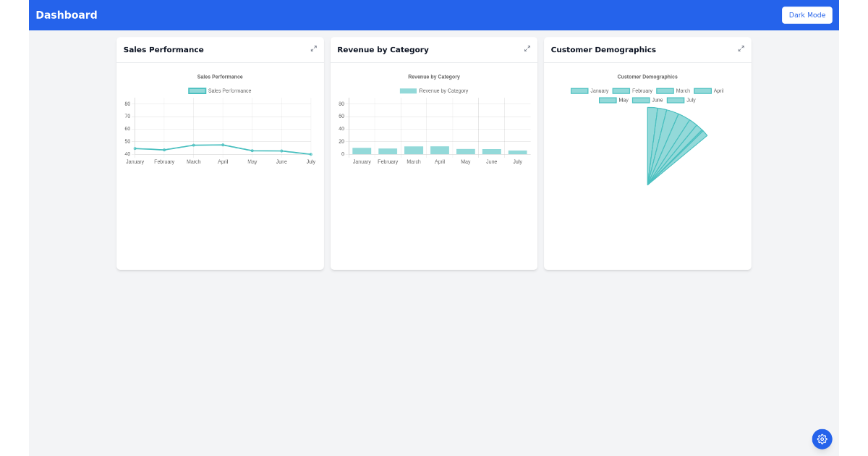868x456 pixels.
Task: Click the April data point on the line chart
Action: point(223,145)
